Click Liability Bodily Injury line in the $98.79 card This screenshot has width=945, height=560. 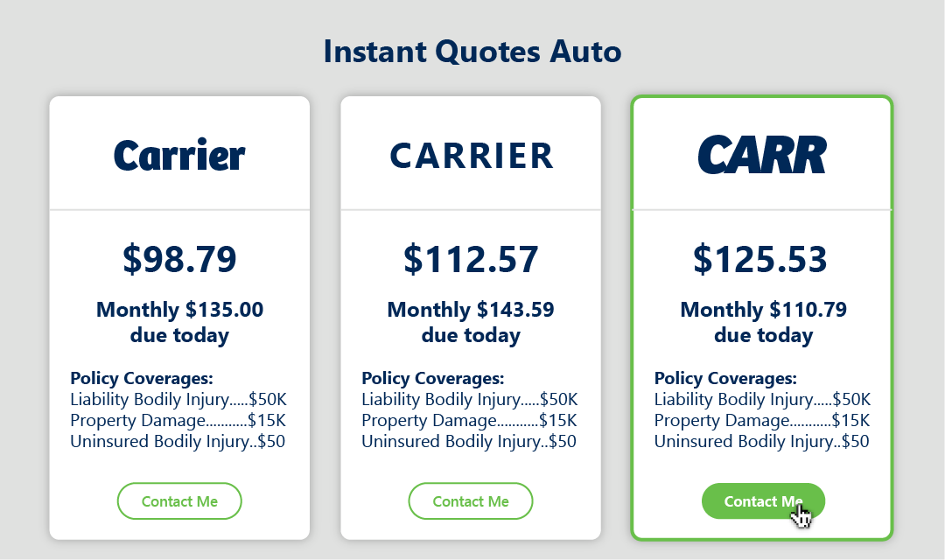[178, 400]
